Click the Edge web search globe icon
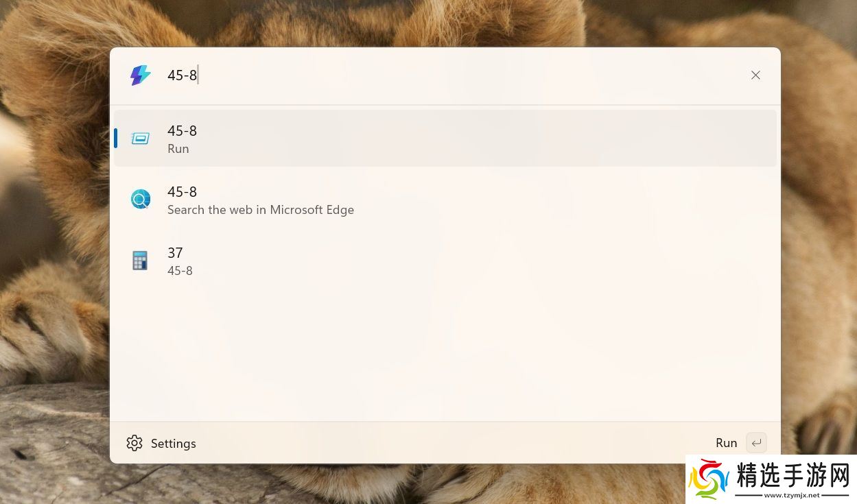Image resolution: width=857 pixels, height=504 pixels. pos(140,200)
